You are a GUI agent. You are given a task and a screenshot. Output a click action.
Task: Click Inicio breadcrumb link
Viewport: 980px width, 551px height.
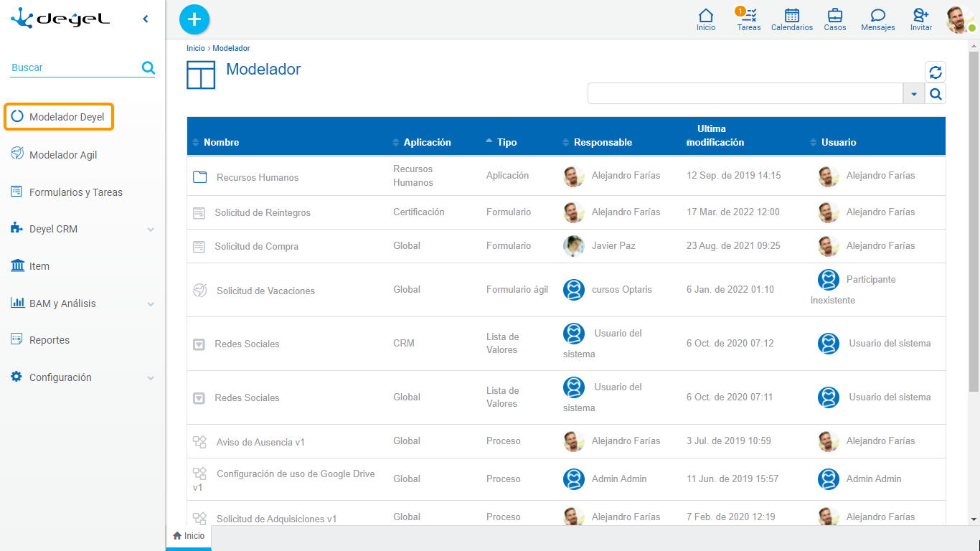click(195, 48)
